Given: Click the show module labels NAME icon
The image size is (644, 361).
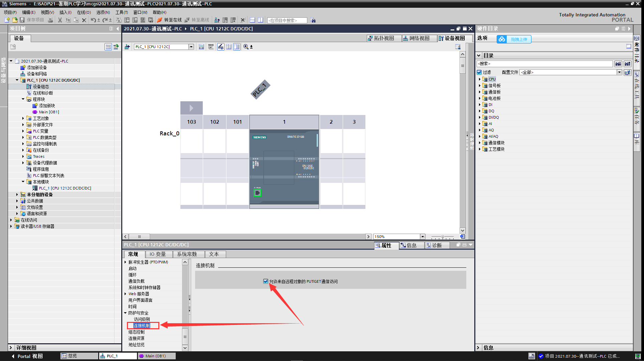Looking at the screenshot, I should [x=211, y=47].
